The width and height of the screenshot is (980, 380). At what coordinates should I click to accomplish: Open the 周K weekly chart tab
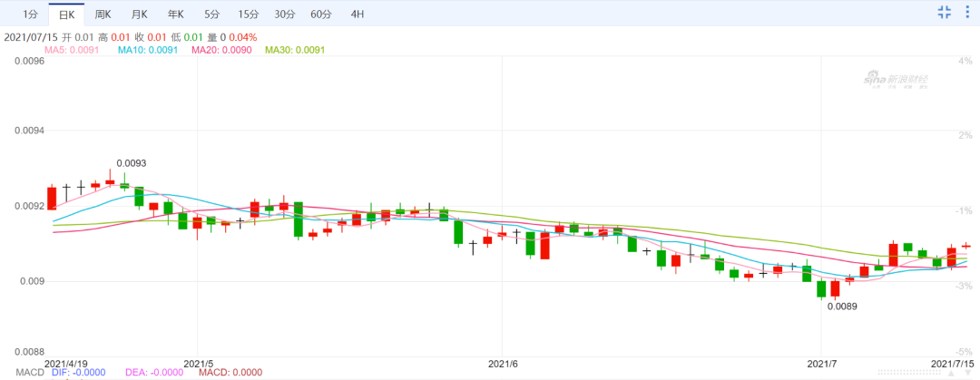pyautogui.click(x=103, y=13)
